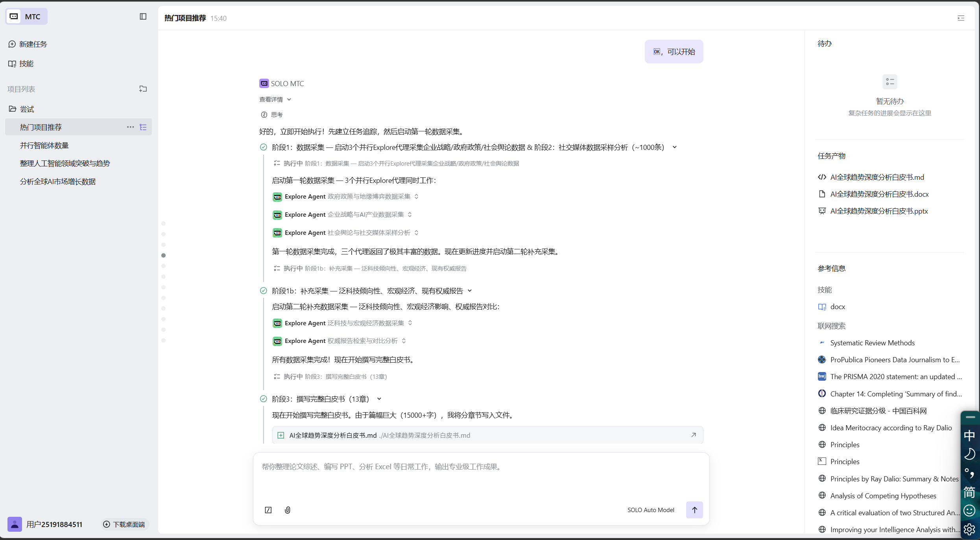Collapse the left sidebar panel icon
Image resolution: width=980 pixels, height=540 pixels.
143,17
